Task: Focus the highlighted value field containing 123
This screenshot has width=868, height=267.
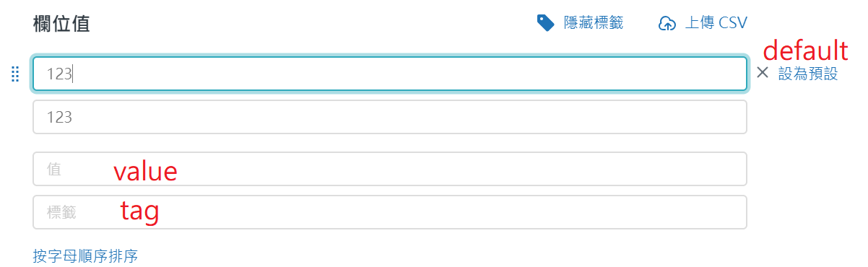Action: [390, 74]
